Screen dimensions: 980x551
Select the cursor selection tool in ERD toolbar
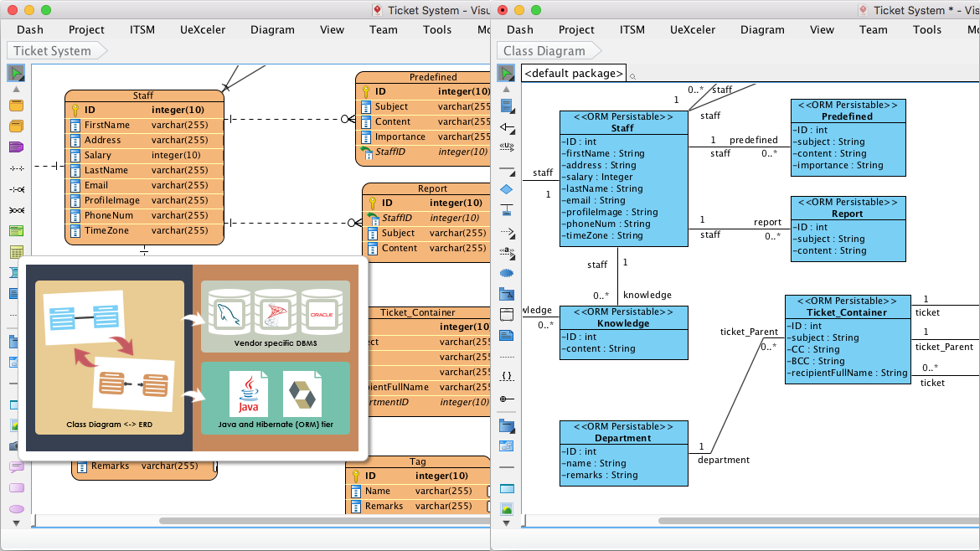pos(16,72)
